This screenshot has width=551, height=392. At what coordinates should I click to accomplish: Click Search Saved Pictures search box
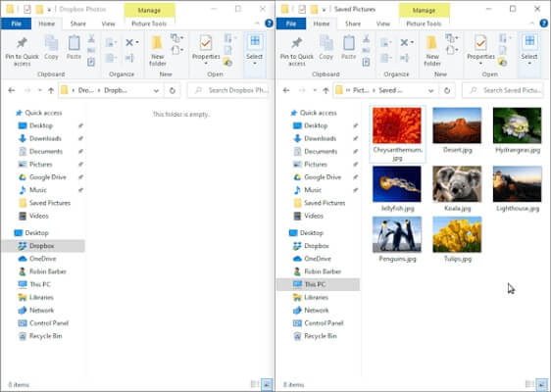pos(503,90)
